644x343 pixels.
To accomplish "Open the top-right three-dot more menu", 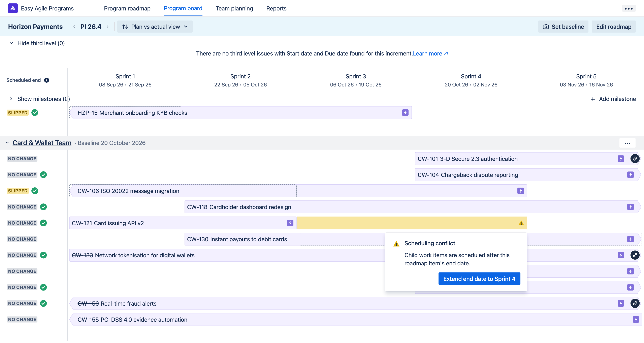I will (x=629, y=8).
